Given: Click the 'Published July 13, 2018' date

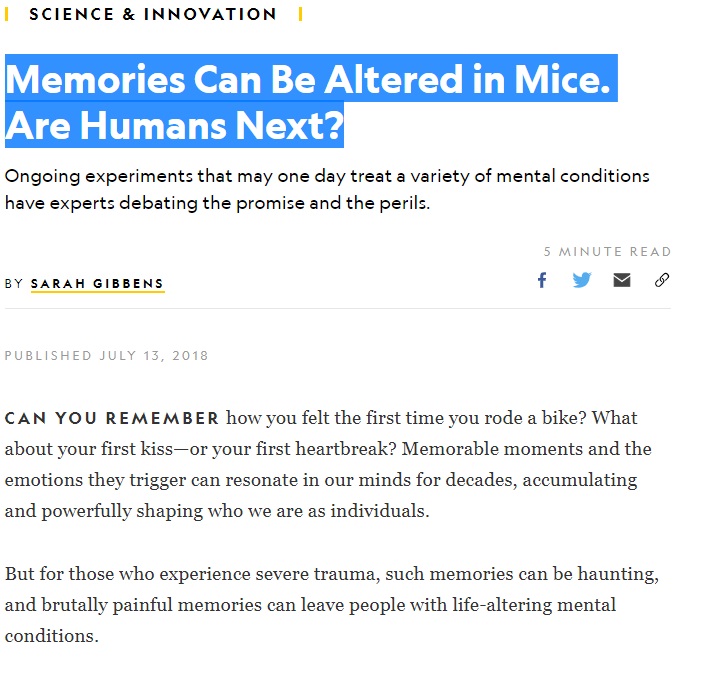Looking at the screenshot, I should 107,356.
